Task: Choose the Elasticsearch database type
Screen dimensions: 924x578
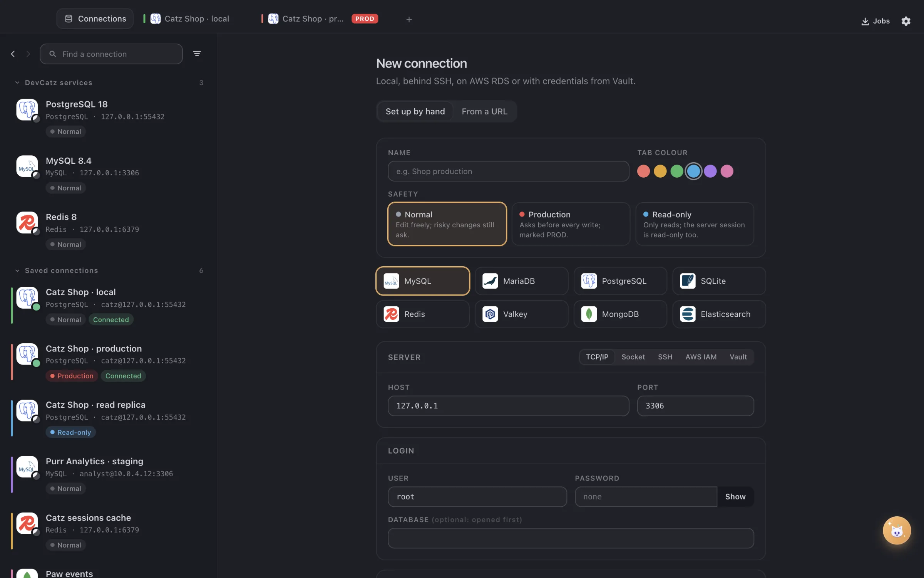Action: click(719, 314)
